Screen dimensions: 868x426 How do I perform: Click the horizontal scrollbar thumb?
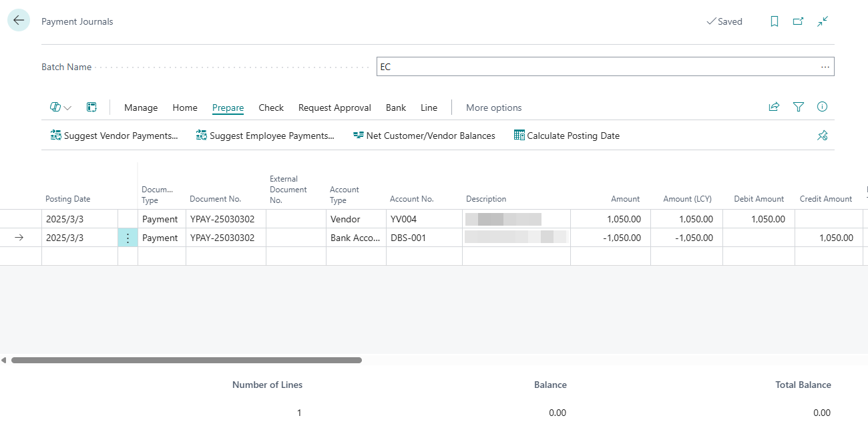(x=186, y=360)
